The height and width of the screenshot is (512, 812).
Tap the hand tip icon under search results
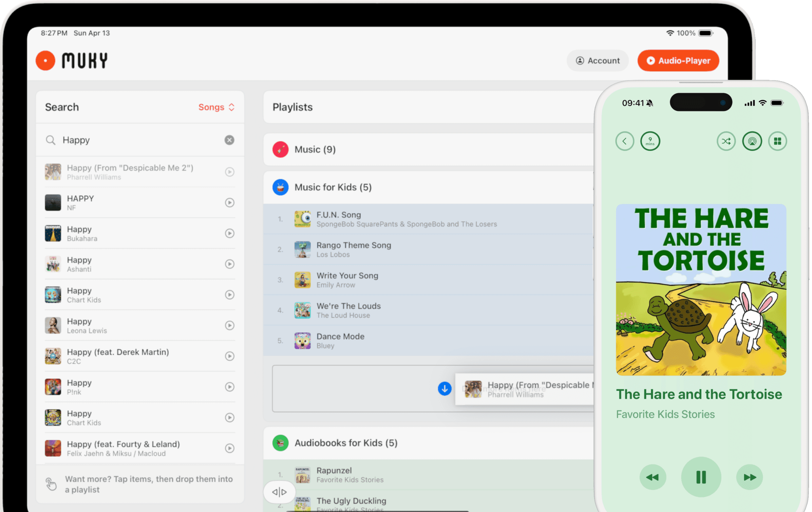point(51,484)
